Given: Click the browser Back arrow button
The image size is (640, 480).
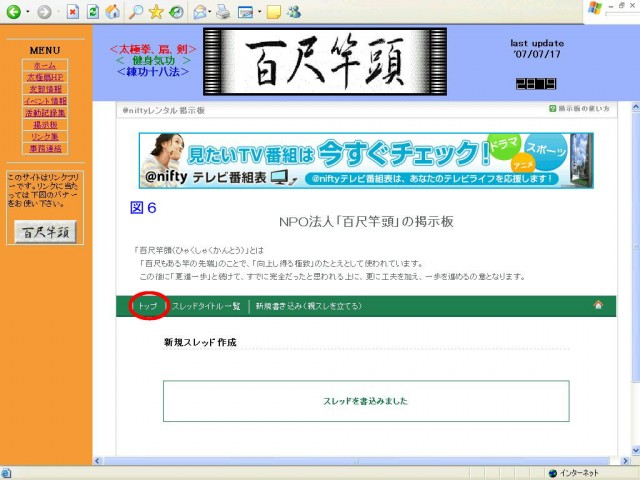Looking at the screenshot, I should [14, 12].
